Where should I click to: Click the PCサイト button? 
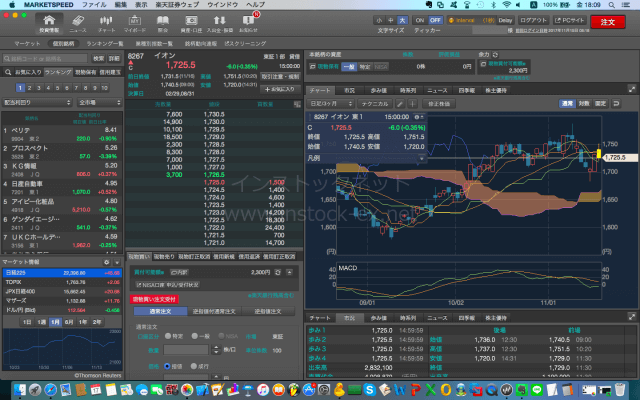coord(569,20)
